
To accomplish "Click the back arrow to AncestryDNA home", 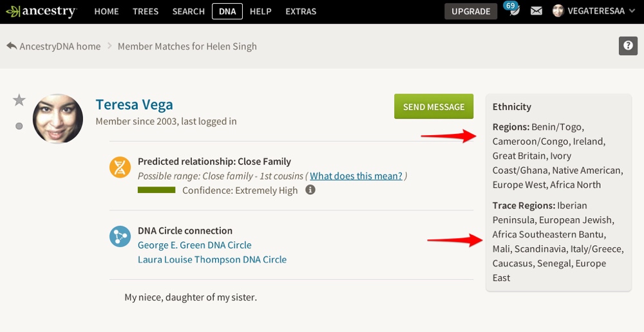I will coord(12,46).
